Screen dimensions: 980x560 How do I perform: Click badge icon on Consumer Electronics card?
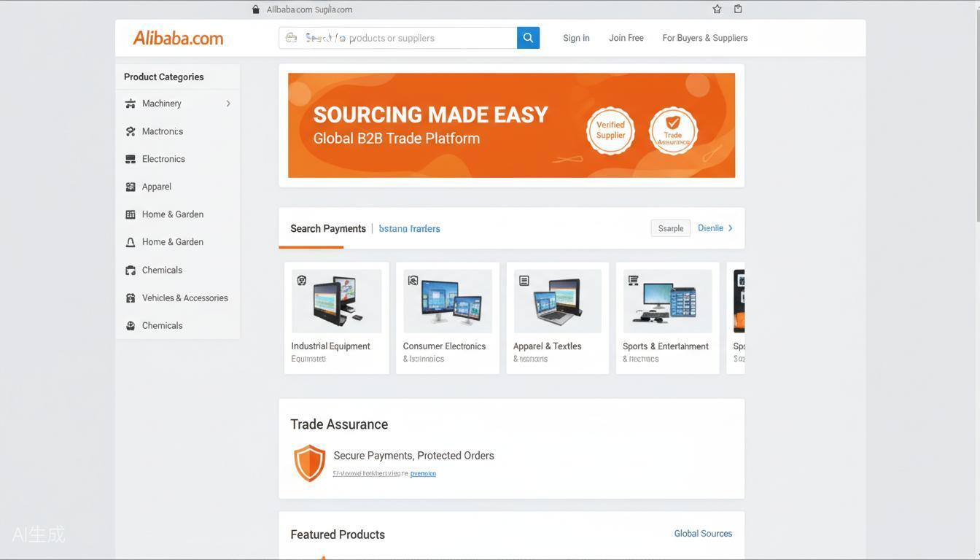coord(413,281)
